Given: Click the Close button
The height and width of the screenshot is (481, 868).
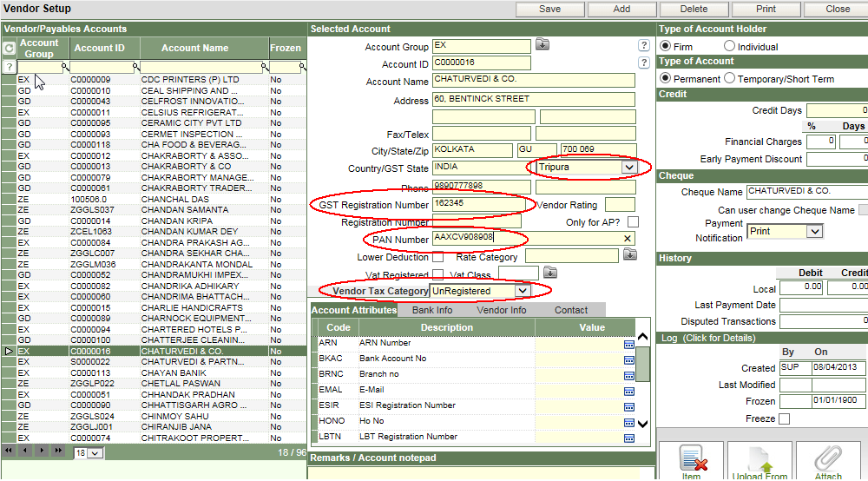Looking at the screenshot, I should tap(838, 9).
